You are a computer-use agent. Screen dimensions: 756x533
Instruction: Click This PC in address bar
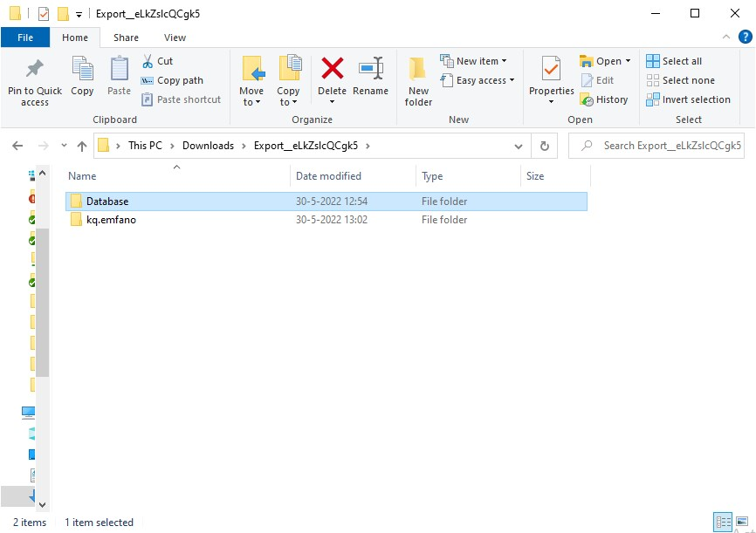click(x=145, y=146)
